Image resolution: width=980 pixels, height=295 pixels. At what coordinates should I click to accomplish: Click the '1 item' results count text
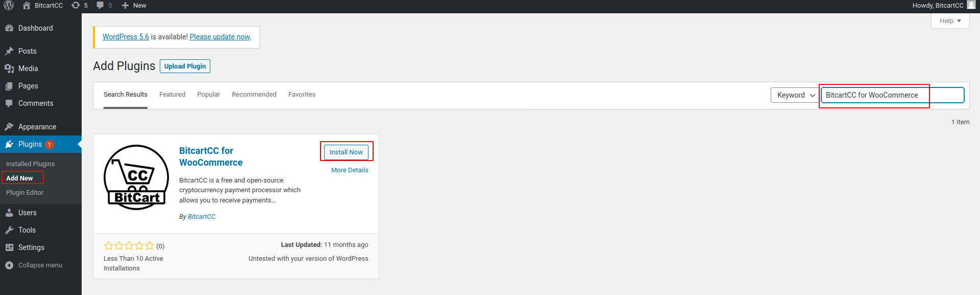coord(960,122)
